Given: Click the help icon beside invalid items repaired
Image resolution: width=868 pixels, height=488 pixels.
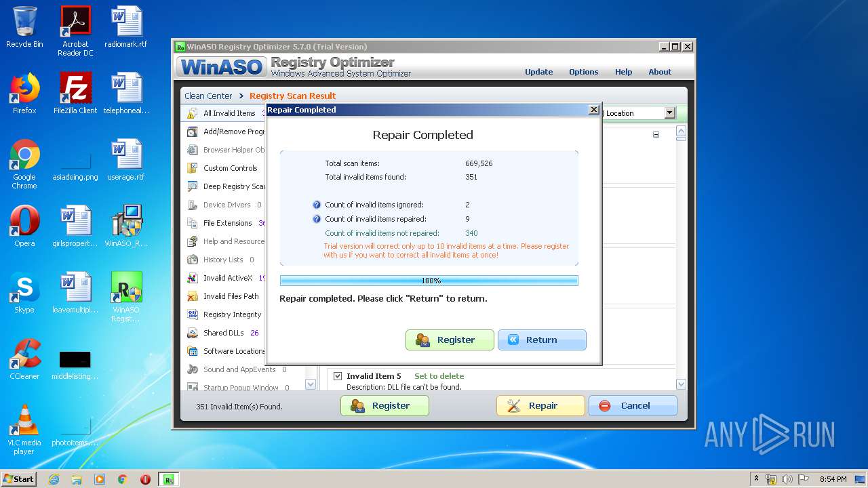Looking at the screenshot, I should tap(317, 219).
